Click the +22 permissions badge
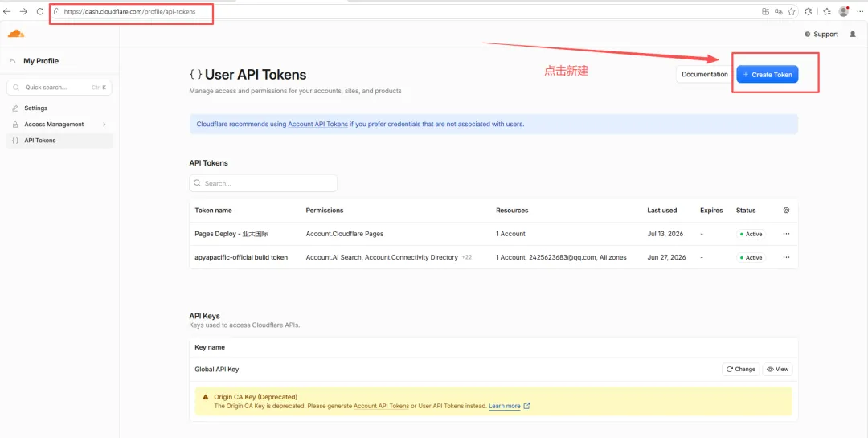 point(467,257)
